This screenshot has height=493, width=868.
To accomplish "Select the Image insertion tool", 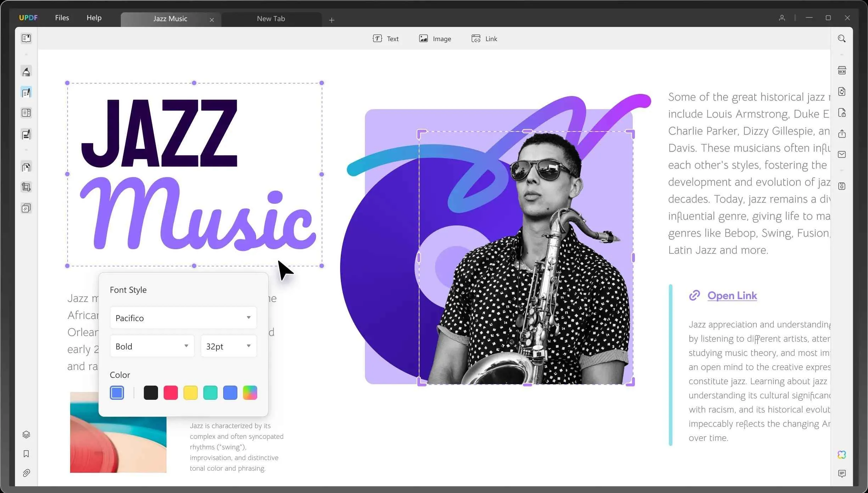I will tap(435, 38).
